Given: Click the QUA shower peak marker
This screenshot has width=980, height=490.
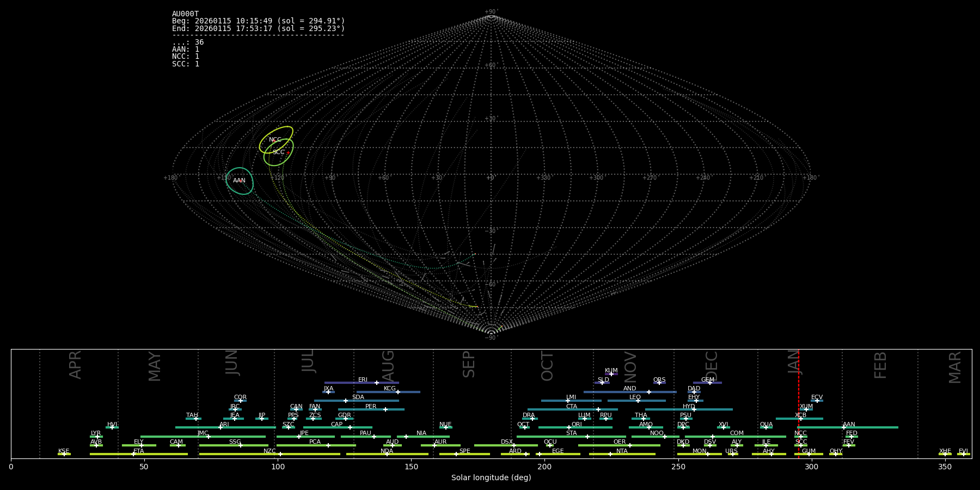Looking at the screenshot, I should click(765, 427).
